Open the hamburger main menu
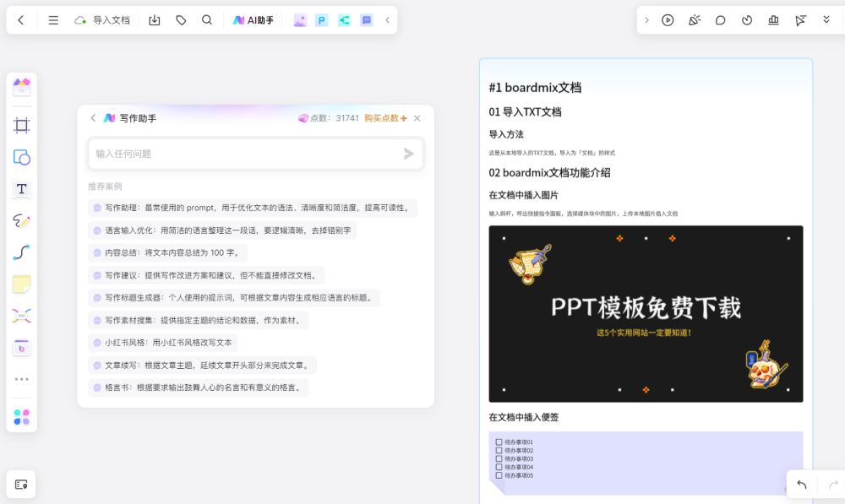The height and width of the screenshot is (504, 845). click(53, 20)
